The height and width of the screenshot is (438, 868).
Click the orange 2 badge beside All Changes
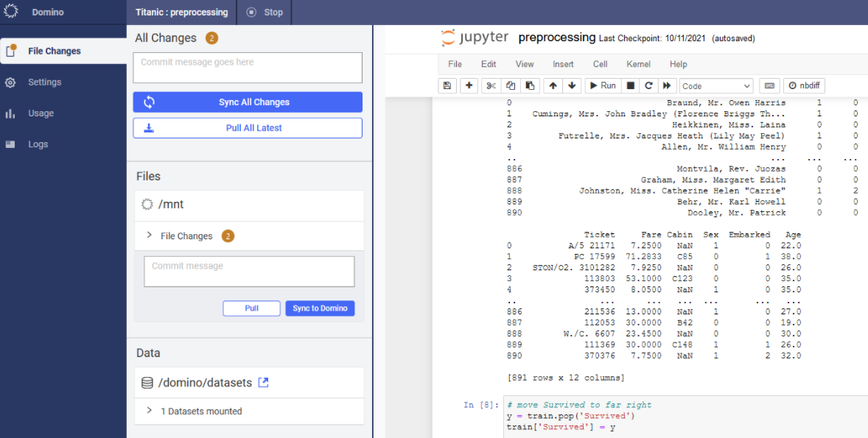coord(211,38)
